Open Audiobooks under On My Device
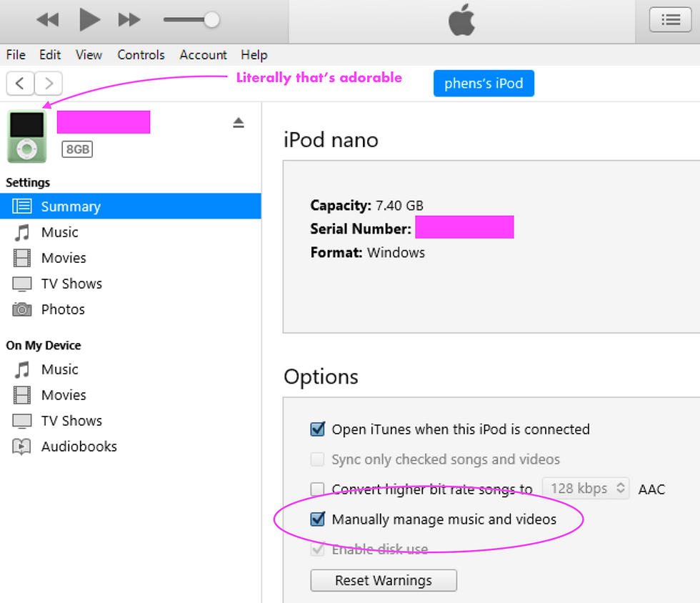The width and height of the screenshot is (700, 603). (x=79, y=447)
